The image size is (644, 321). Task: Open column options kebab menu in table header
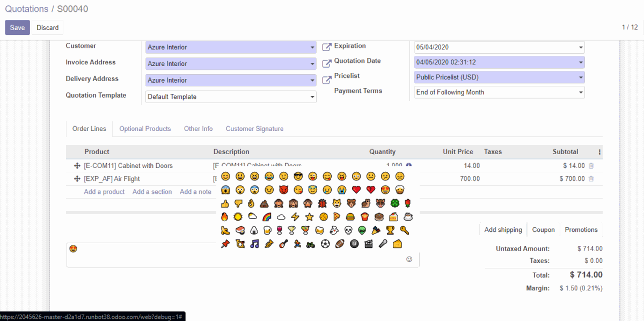tap(599, 152)
